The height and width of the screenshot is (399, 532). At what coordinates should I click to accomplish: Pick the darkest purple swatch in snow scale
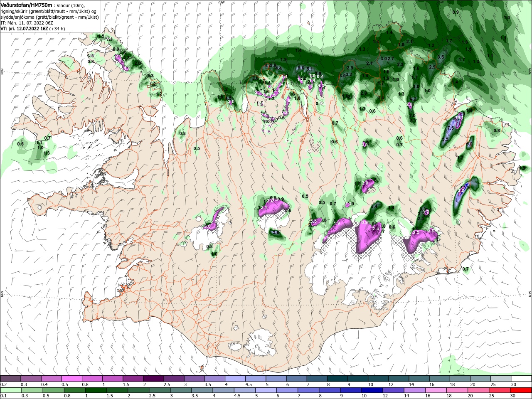coord(153,379)
